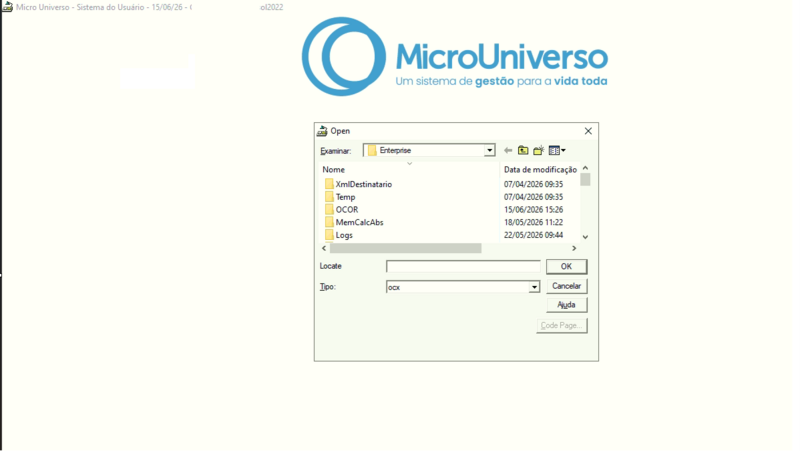Select the Temp folder name
The width and height of the screenshot is (800, 451).
coord(345,197)
